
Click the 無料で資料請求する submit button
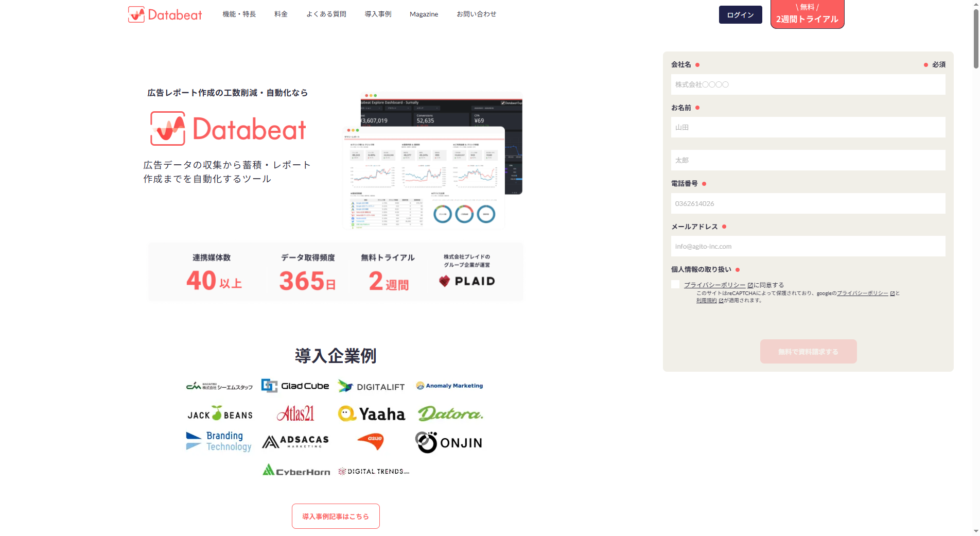pyautogui.click(x=808, y=352)
